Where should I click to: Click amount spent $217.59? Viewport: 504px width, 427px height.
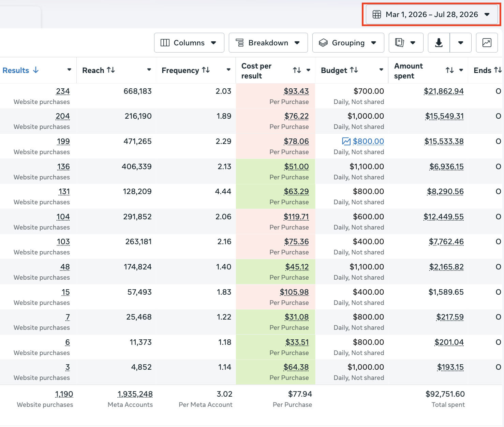450,317
